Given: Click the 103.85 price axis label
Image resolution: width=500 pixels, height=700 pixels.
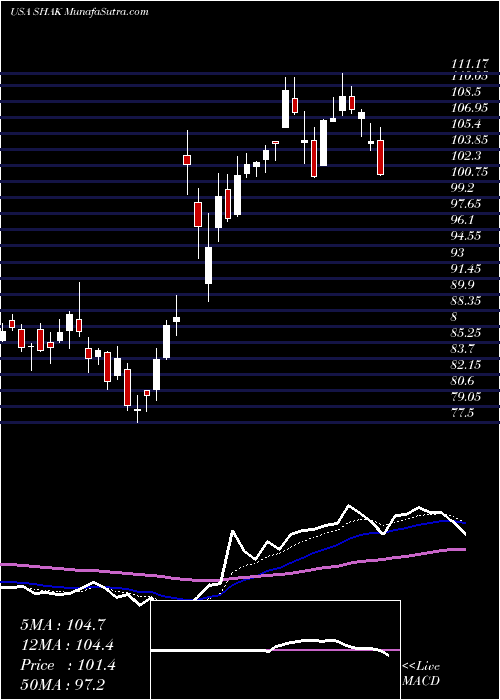Looking at the screenshot, I should pyautogui.click(x=469, y=140).
